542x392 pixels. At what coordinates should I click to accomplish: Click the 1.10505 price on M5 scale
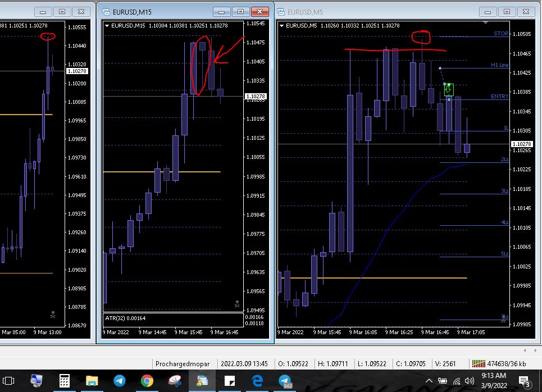click(x=522, y=34)
